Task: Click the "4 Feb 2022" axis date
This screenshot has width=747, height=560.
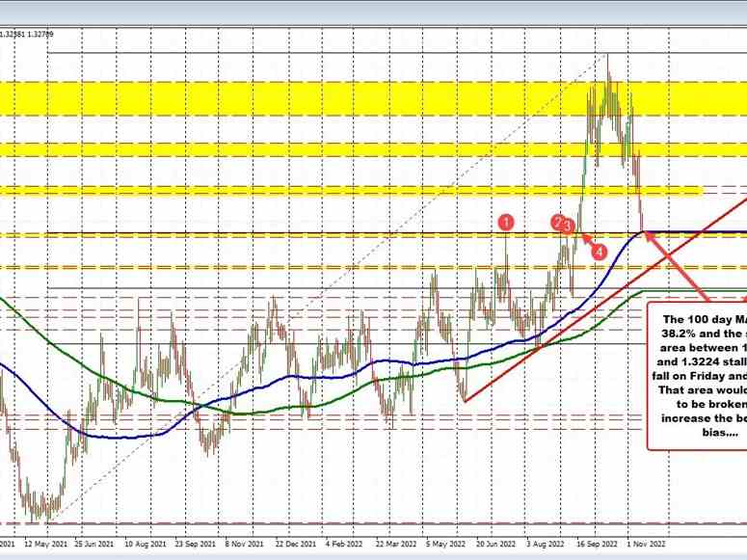Action: click(x=344, y=544)
